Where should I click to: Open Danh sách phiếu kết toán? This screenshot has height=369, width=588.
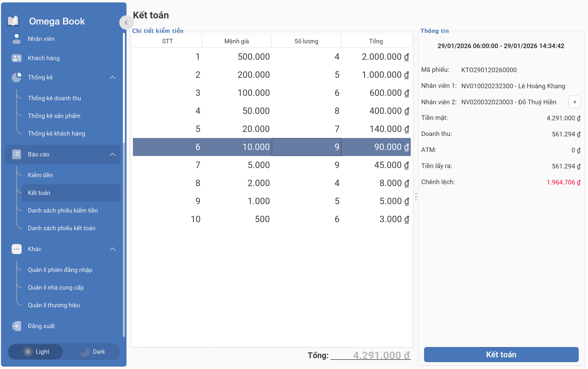click(x=71, y=228)
